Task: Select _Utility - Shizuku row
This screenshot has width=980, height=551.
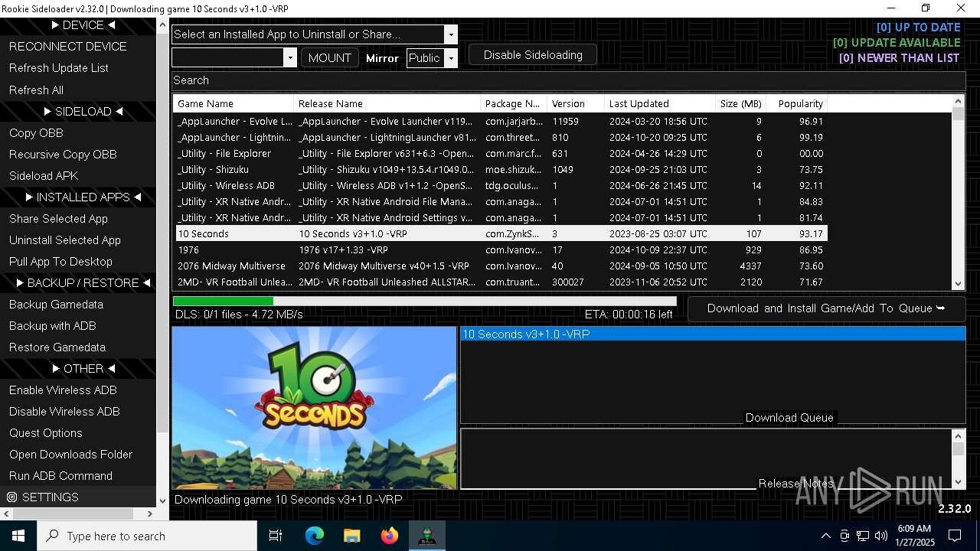Action: coord(501,170)
